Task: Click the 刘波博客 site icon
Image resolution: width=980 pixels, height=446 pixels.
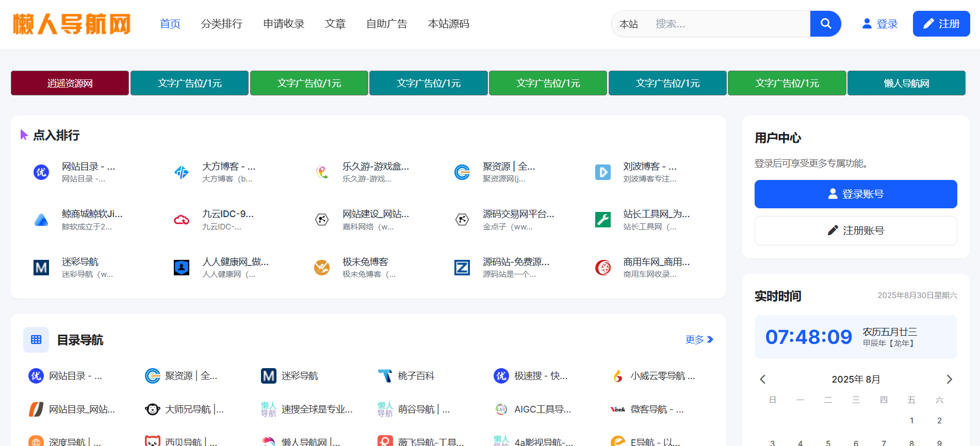Action: [x=602, y=172]
